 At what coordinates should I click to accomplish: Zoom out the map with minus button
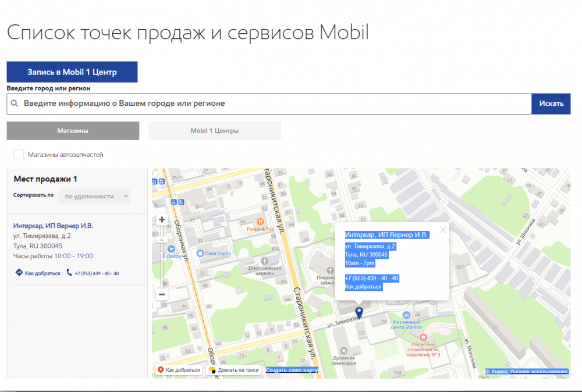click(x=162, y=294)
